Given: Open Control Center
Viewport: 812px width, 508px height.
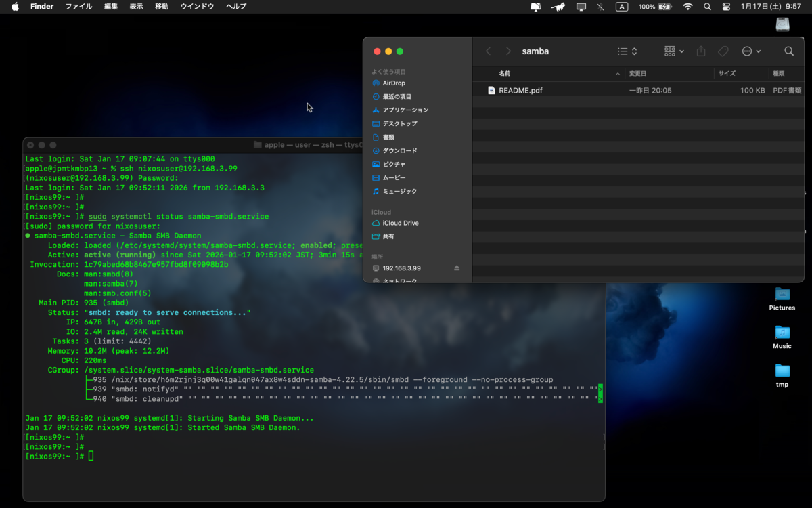Looking at the screenshot, I should (726, 7).
